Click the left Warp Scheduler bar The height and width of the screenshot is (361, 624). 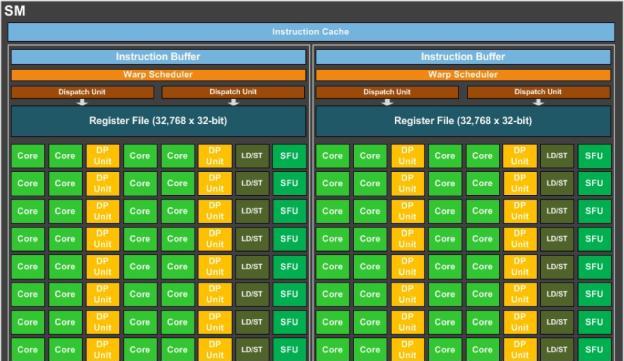coord(158,74)
